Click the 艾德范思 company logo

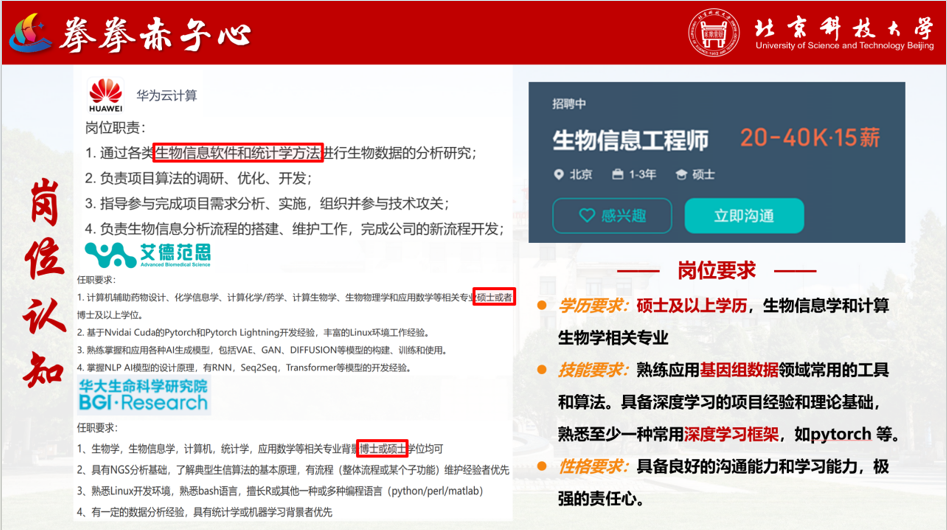click(x=147, y=254)
